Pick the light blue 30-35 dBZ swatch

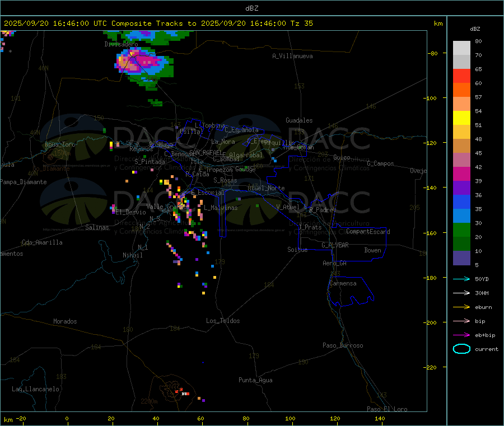tap(461, 216)
